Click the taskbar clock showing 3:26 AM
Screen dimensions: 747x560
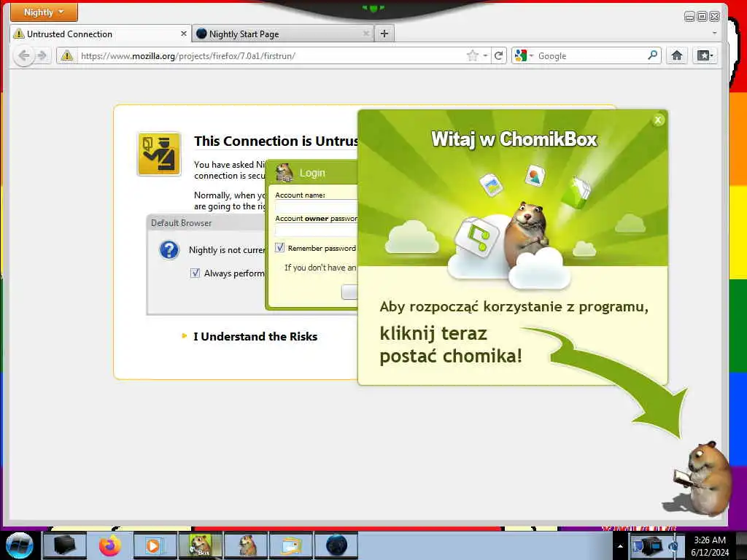(710, 546)
